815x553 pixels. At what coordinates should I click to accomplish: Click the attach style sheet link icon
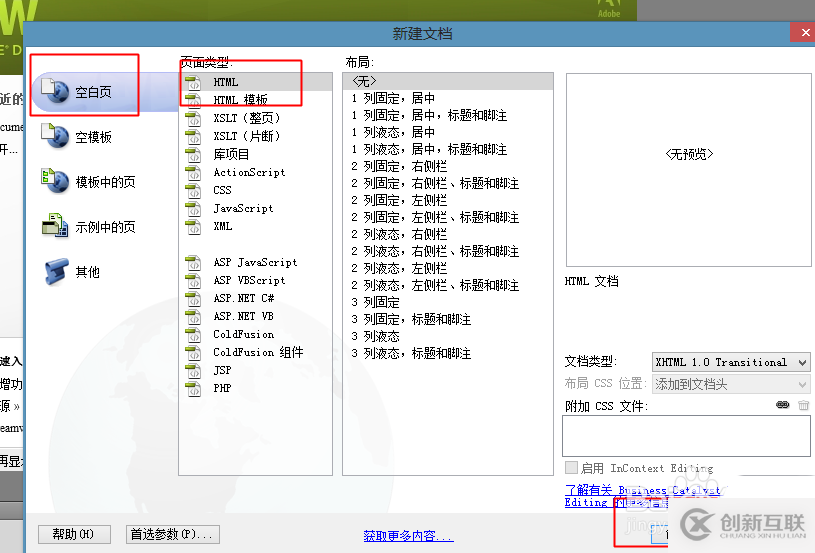tap(782, 405)
